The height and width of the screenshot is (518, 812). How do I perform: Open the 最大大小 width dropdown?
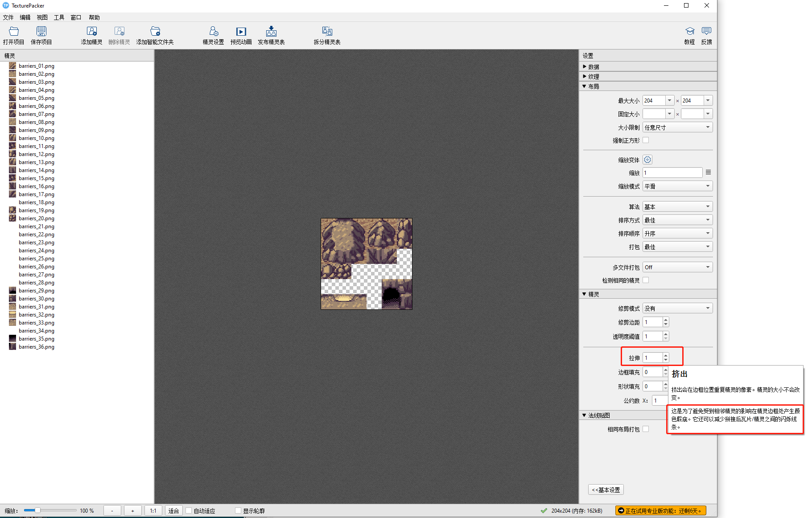coord(669,100)
